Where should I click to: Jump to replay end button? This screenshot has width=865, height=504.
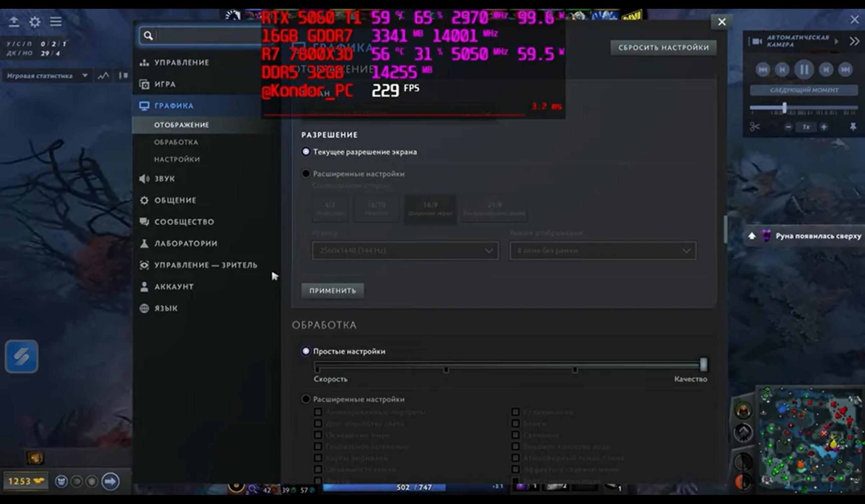[x=845, y=70]
